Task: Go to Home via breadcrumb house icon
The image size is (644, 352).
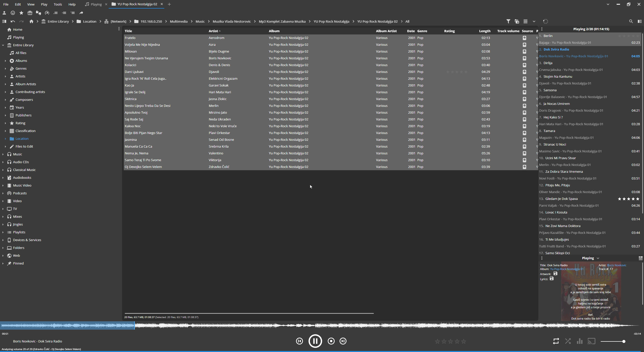Action: 31,21
